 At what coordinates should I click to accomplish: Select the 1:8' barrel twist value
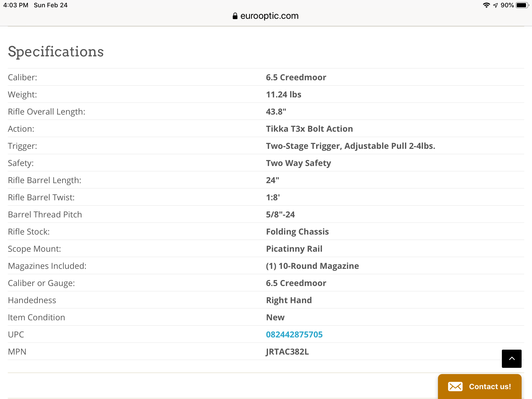click(x=273, y=197)
